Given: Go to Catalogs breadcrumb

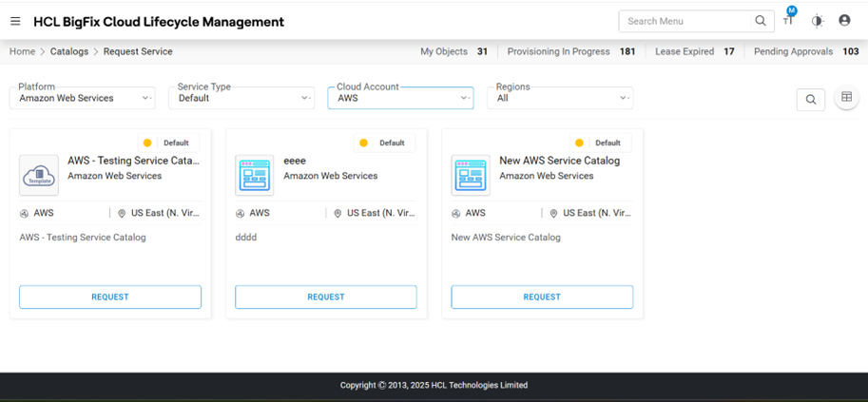Looking at the screenshot, I should coord(69,51).
